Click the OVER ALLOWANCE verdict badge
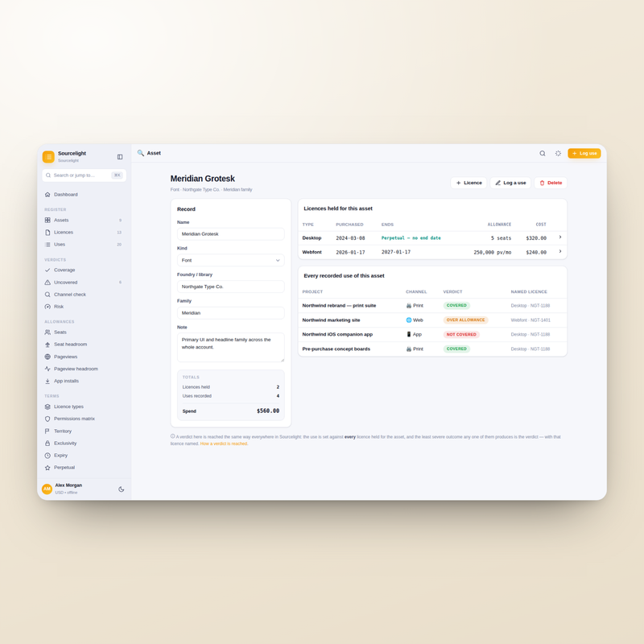This screenshot has width=644, height=644. coord(466,320)
